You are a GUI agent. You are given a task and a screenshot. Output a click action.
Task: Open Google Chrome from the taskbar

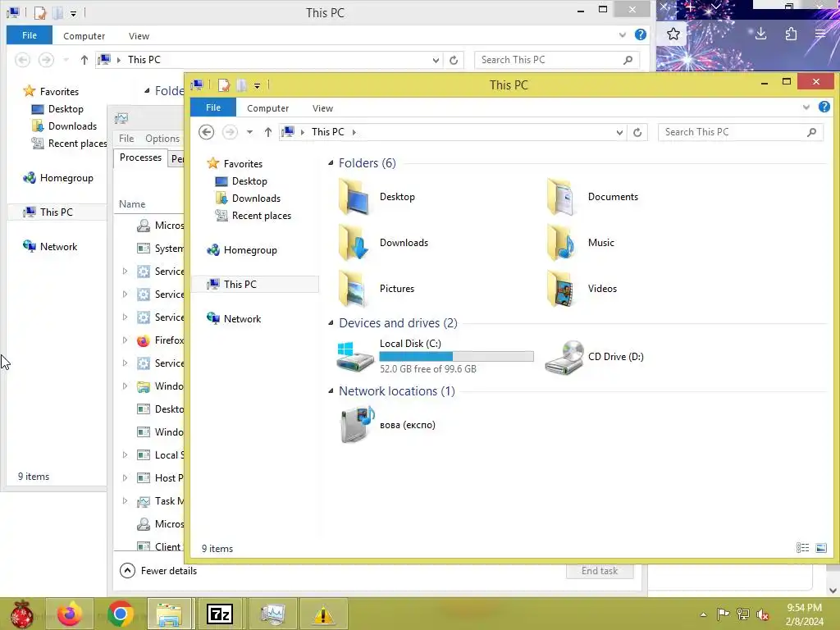click(120, 614)
